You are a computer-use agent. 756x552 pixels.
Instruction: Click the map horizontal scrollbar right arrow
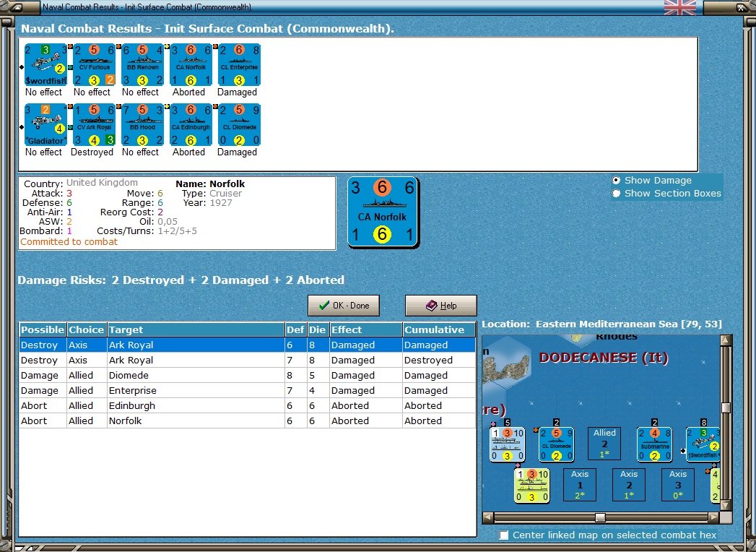pyautogui.click(x=714, y=517)
